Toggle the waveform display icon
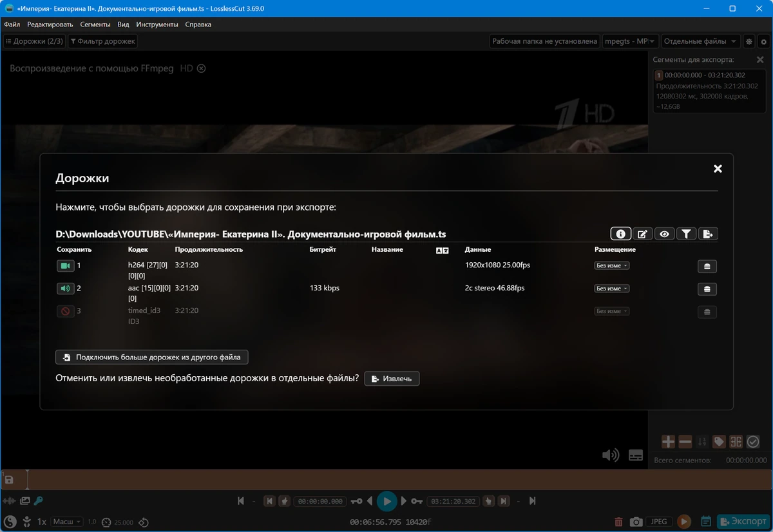Image resolution: width=773 pixels, height=532 pixels. tap(9, 500)
